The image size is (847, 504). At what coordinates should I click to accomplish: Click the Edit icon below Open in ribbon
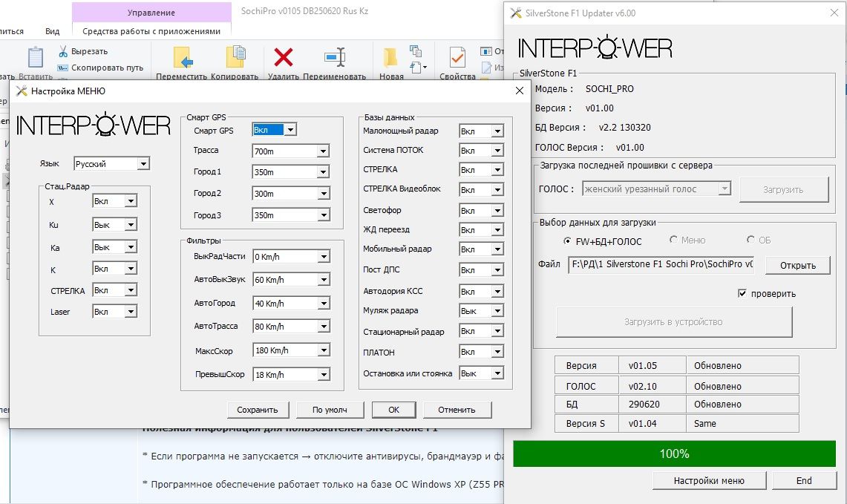tap(487, 68)
